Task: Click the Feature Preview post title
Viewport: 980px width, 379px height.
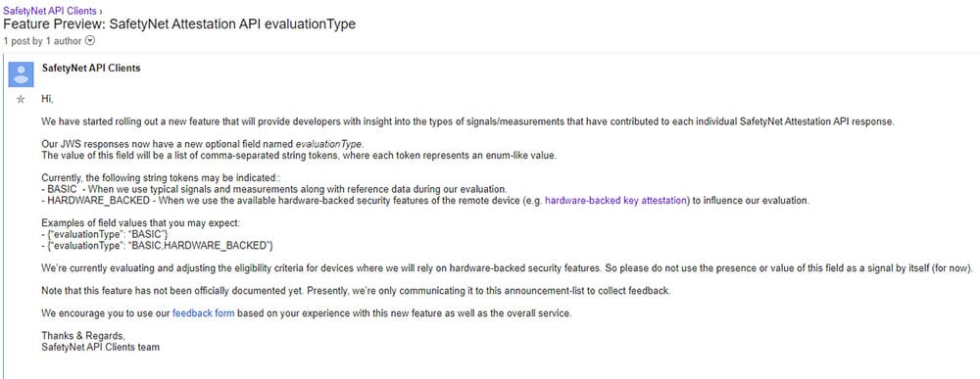Action: pos(179,24)
